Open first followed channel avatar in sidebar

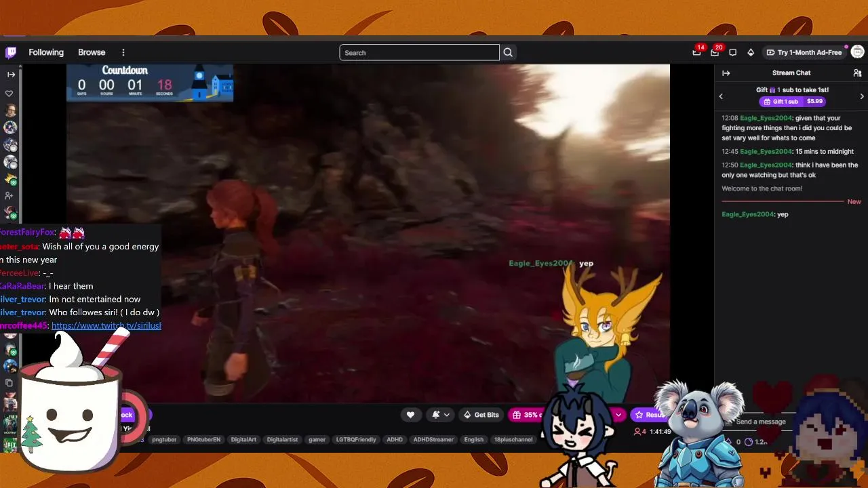point(10,110)
